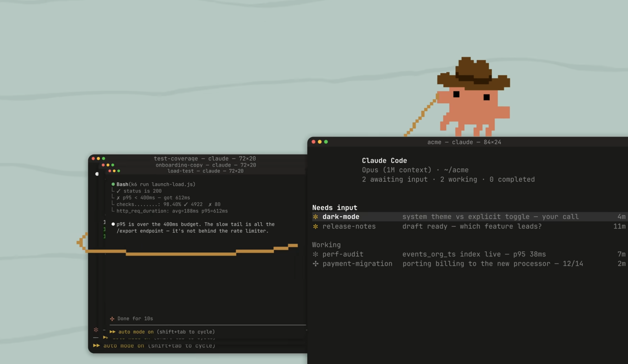Bring onboarding-copy window to front via title
The width and height of the screenshot is (628, 364).
click(x=206, y=165)
